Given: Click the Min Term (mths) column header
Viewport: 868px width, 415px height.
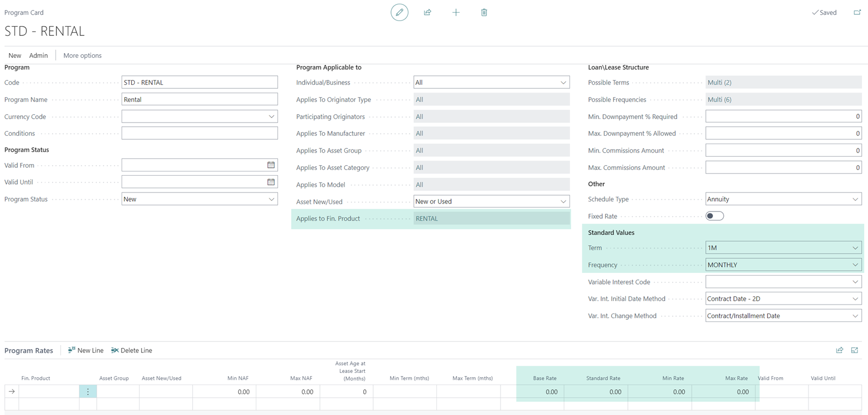Looking at the screenshot, I should click(x=410, y=378).
